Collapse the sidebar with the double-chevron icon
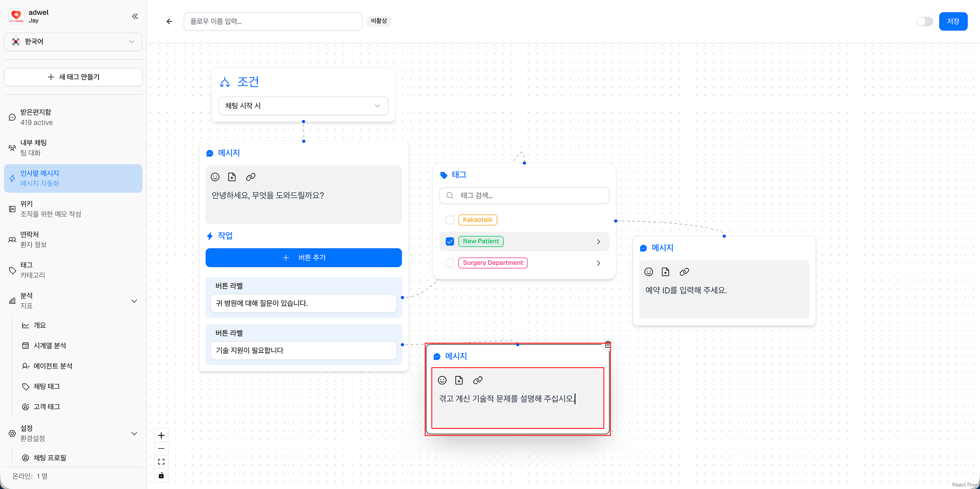This screenshot has height=489, width=980. coord(135,16)
